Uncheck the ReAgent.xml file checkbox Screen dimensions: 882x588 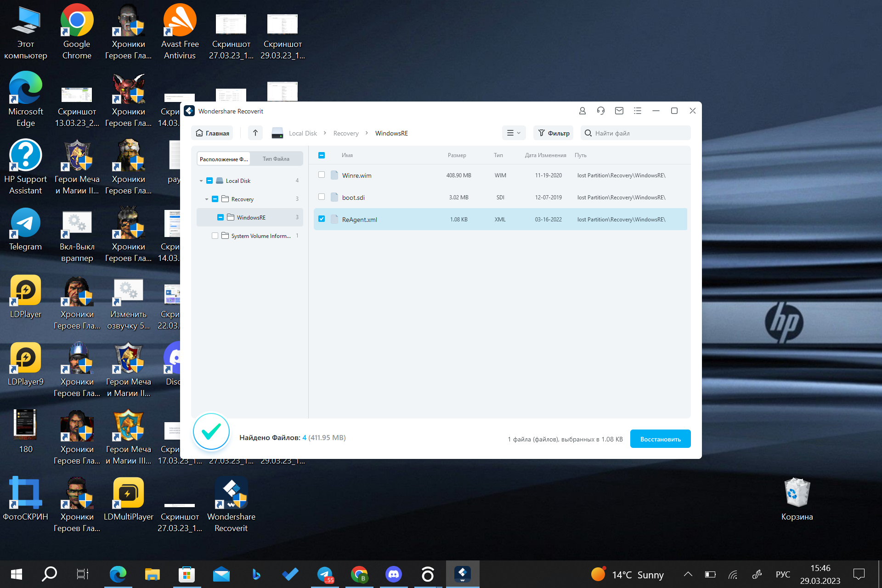pyautogui.click(x=322, y=219)
